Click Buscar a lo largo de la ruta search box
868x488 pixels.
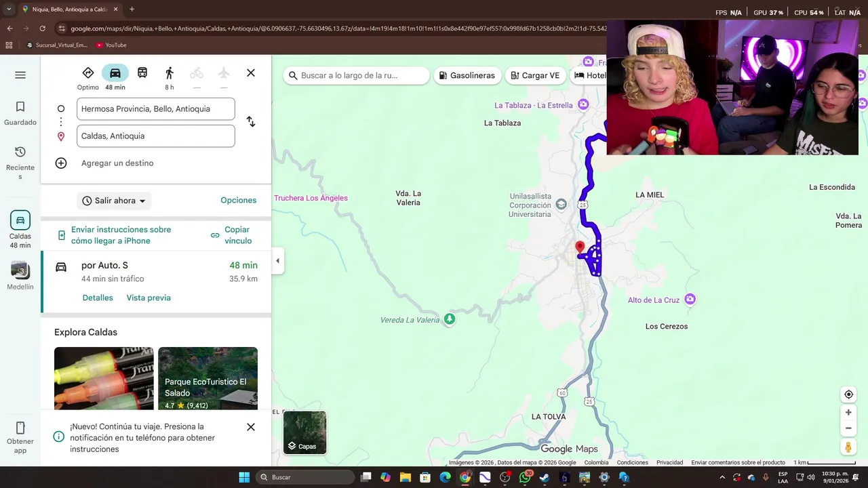tap(357, 75)
